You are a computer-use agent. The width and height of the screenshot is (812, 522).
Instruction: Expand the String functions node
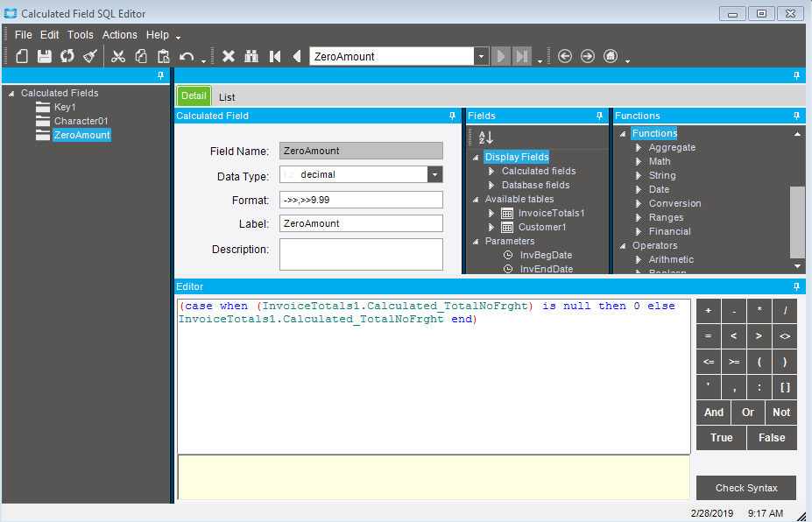point(639,175)
